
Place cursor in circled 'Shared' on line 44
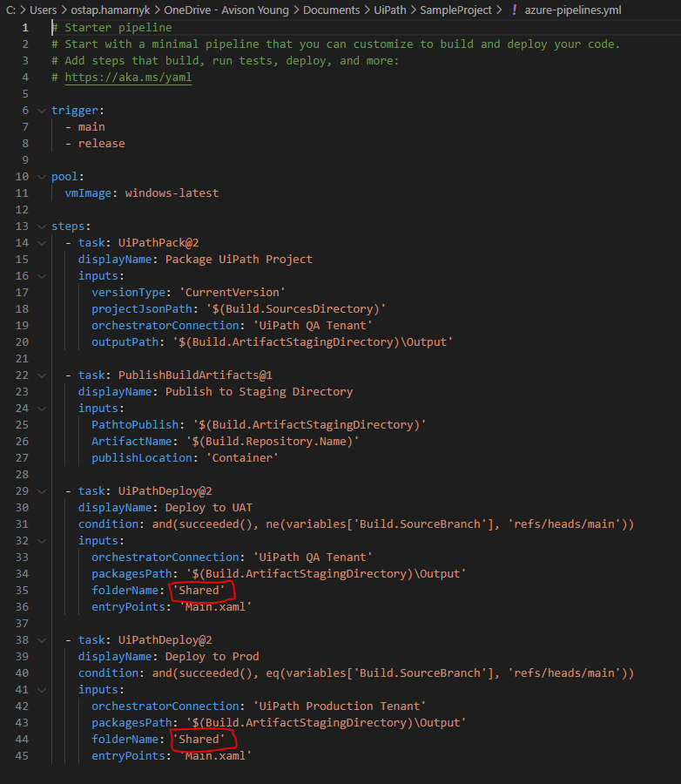tap(199, 739)
